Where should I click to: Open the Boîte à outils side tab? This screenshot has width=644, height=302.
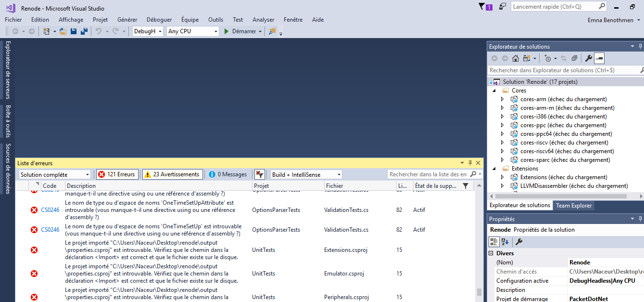(x=8, y=121)
